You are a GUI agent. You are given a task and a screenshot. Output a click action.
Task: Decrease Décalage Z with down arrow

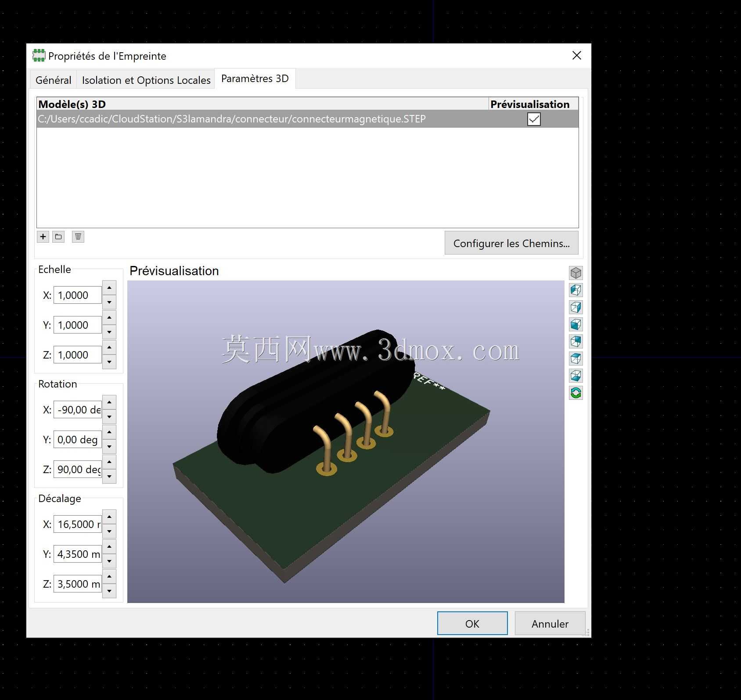coord(109,591)
